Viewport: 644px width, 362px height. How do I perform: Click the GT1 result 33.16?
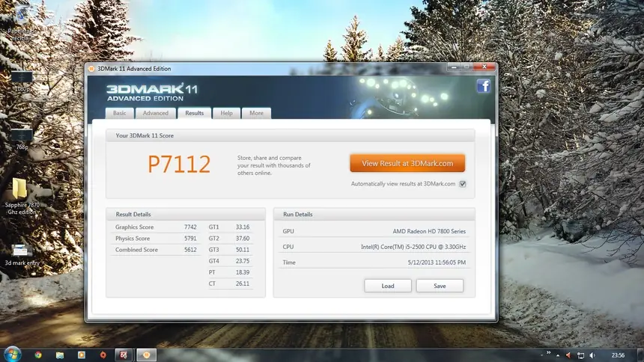pyautogui.click(x=243, y=227)
